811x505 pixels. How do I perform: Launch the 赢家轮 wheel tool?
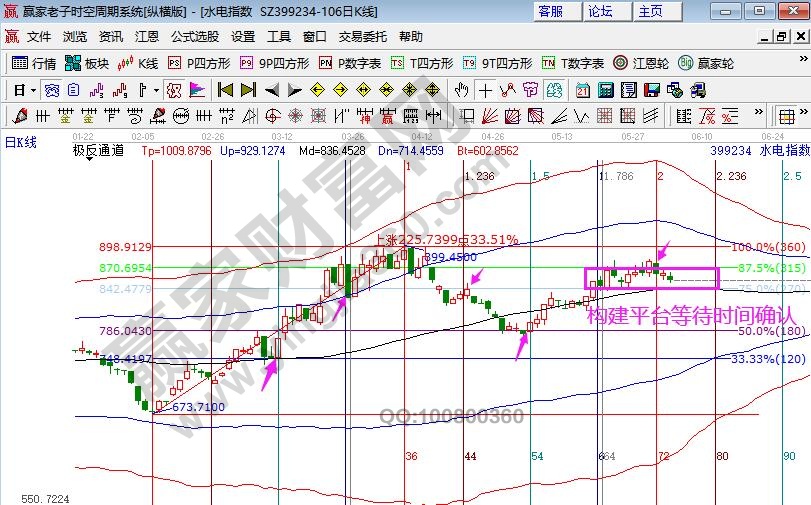click(x=706, y=63)
